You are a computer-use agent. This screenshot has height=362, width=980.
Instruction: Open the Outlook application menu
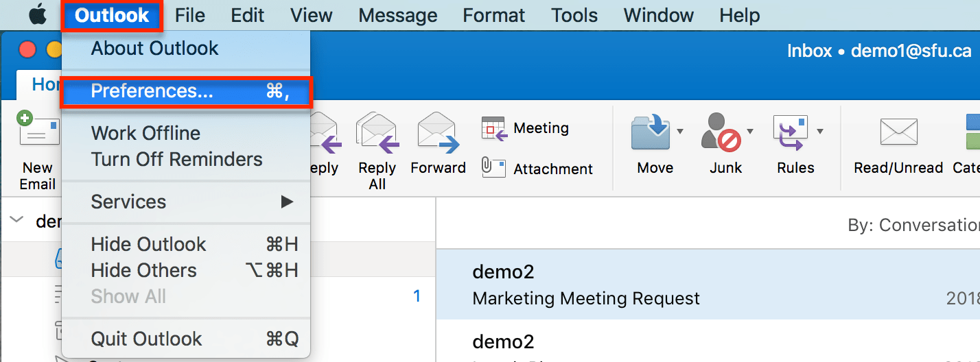(x=112, y=15)
